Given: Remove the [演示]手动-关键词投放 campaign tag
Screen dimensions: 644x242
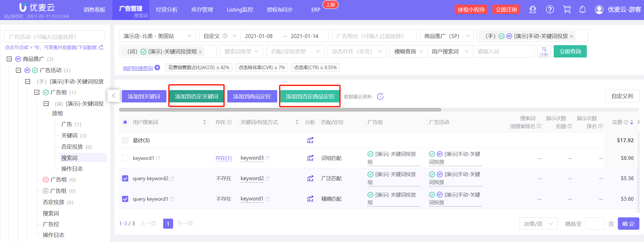Looking at the screenshot, I should pos(572,36).
